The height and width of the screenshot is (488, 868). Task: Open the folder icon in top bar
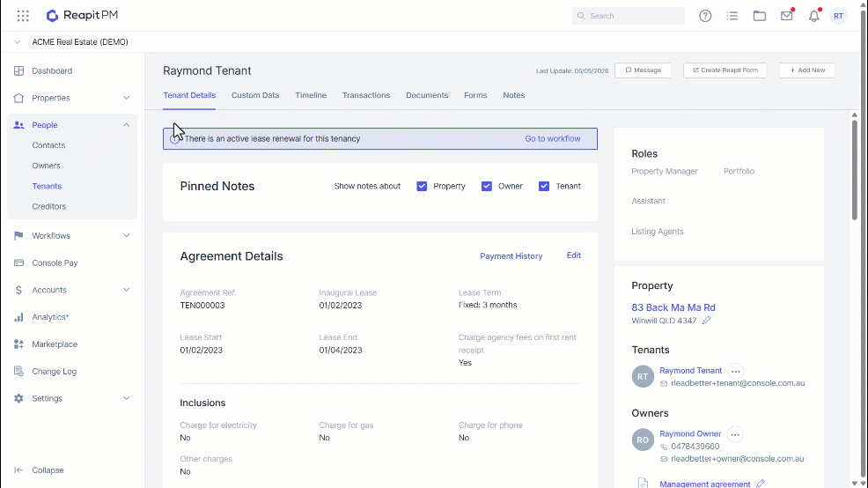click(x=760, y=16)
